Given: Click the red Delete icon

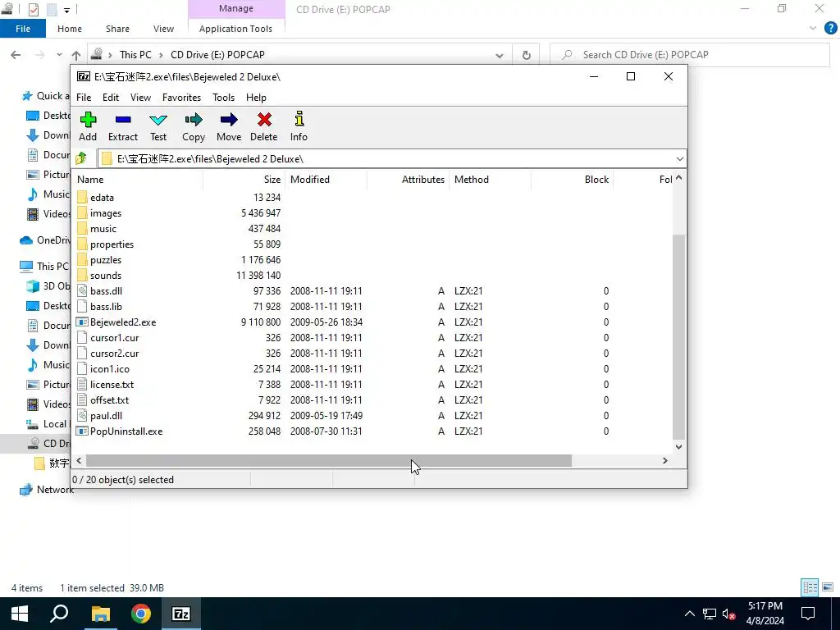Looking at the screenshot, I should click(x=264, y=127).
